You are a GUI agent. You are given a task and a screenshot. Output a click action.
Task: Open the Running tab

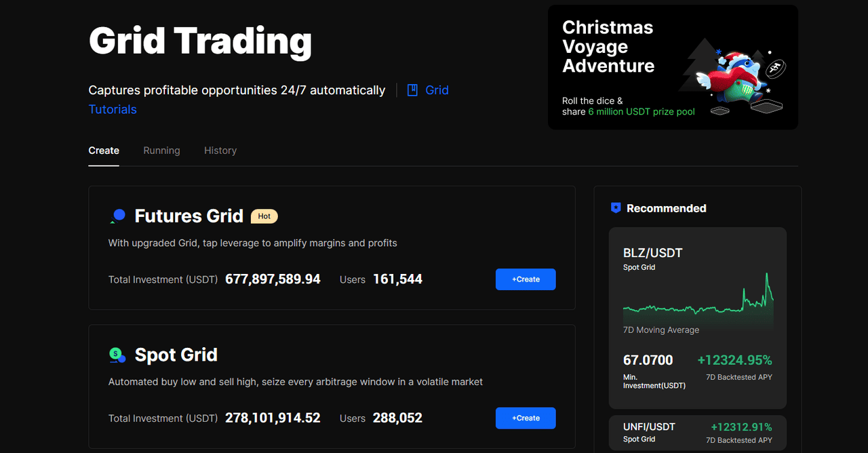161,151
